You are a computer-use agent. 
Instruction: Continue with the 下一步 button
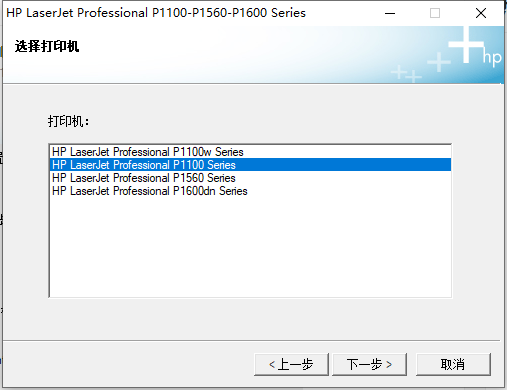coord(369,364)
